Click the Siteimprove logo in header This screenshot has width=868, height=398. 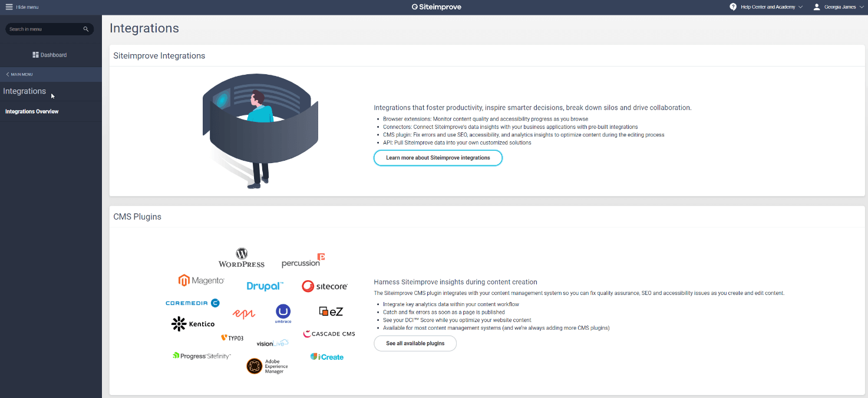[437, 7]
